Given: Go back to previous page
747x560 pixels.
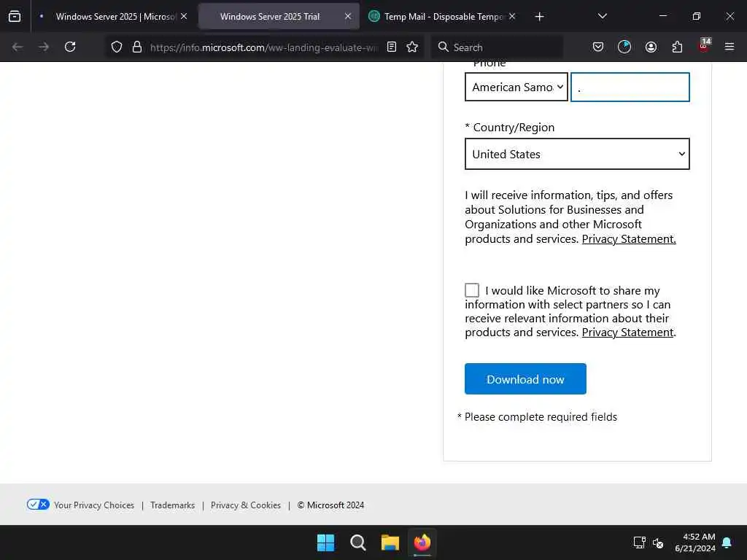Looking at the screenshot, I should tap(18, 47).
